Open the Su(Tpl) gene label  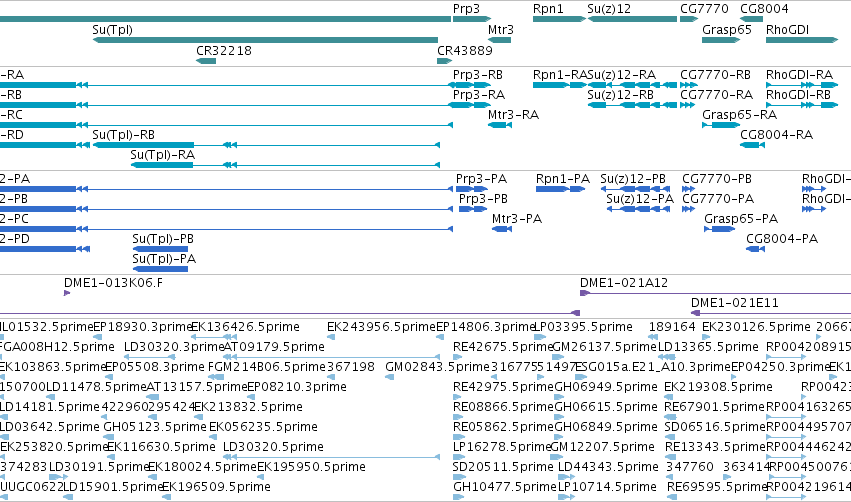point(112,30)
